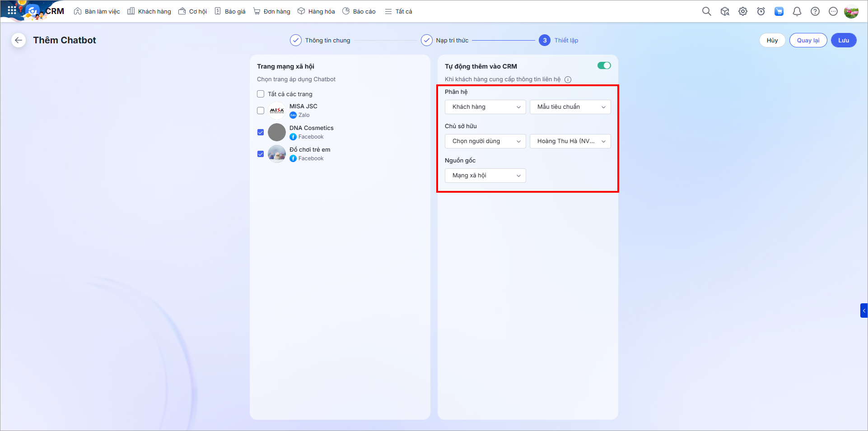Viewport: 868px width, 431px height.
Task: Click the alarm clock reminder icon
Action: (761, 11)
